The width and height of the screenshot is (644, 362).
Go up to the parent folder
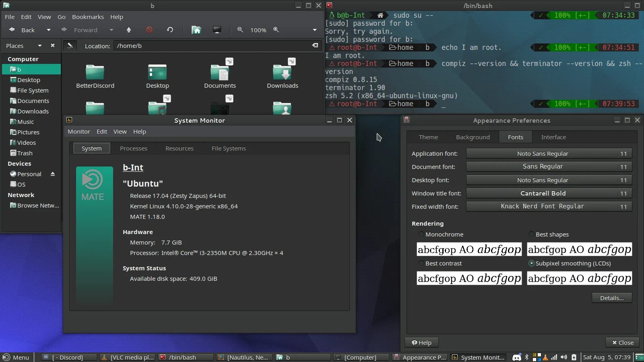(129, 30)
